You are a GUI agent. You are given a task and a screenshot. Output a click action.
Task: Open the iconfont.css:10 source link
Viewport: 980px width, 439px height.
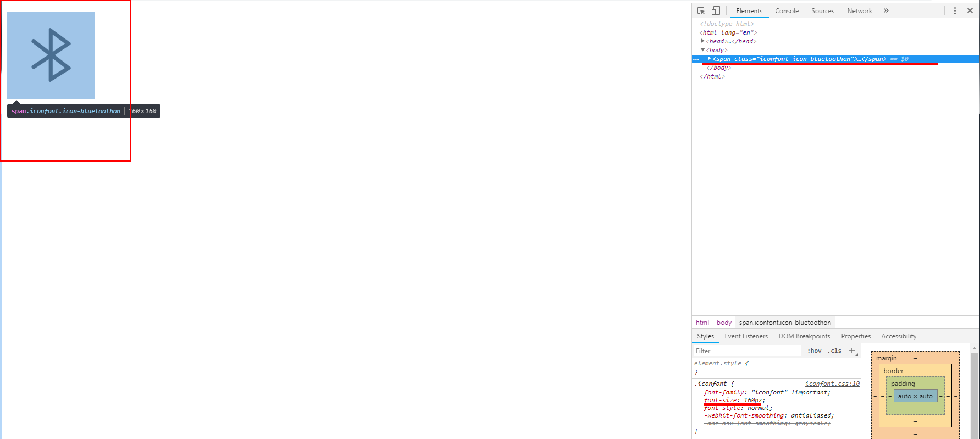coord(832,384)
